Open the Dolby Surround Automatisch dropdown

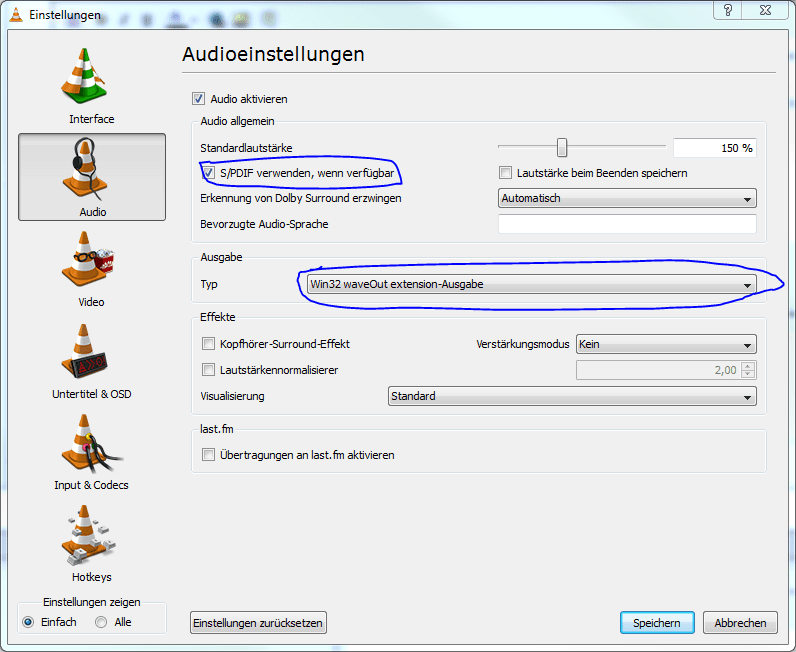click(x=627, y=198)
